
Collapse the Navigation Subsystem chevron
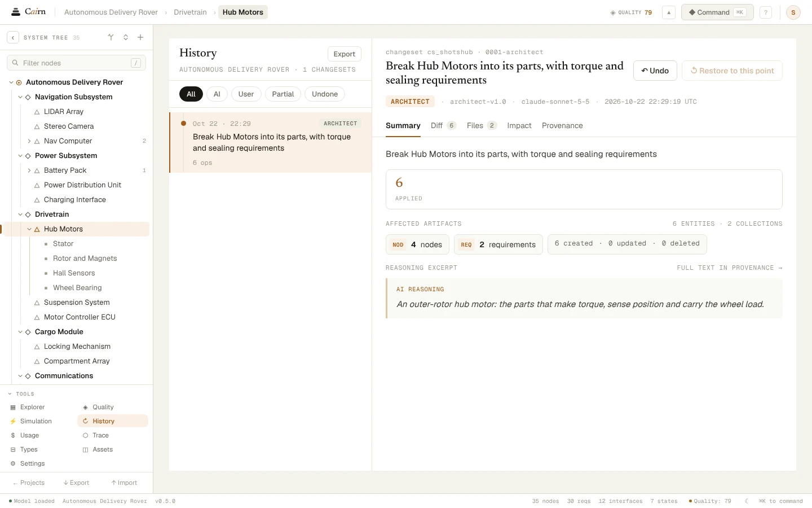click(x=20, y=97)
